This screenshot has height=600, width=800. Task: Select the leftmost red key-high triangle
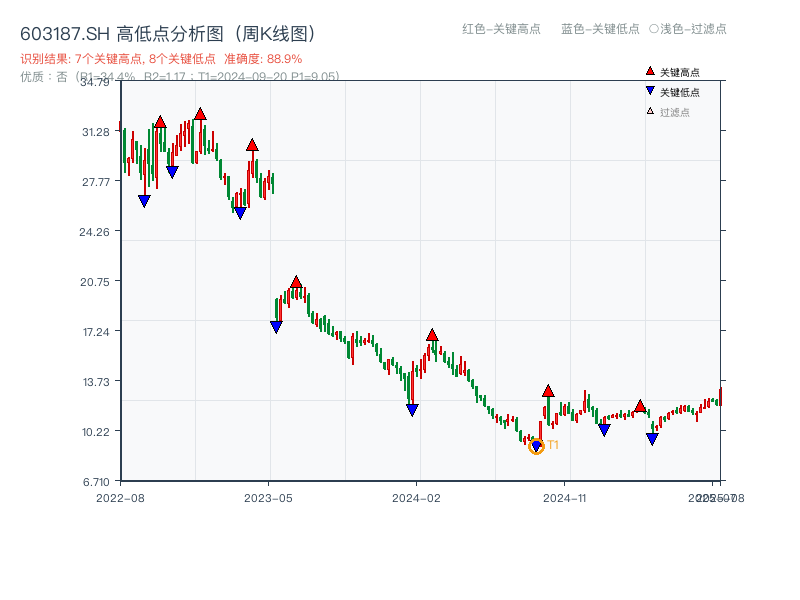click(160, 122)
